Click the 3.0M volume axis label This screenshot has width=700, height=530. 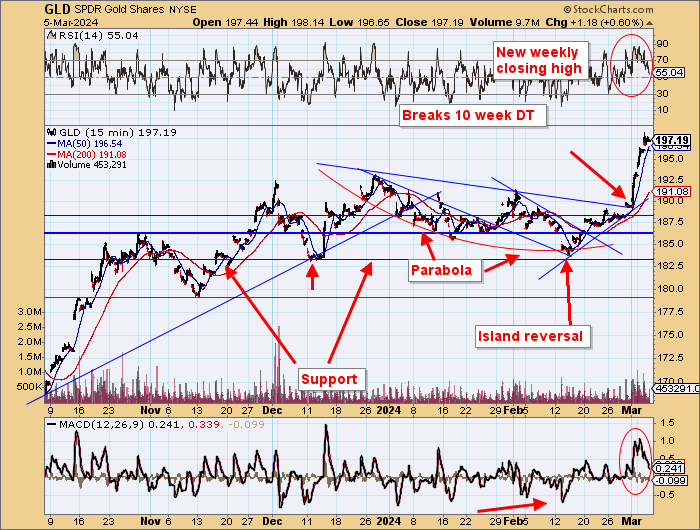tap(30, 312)
